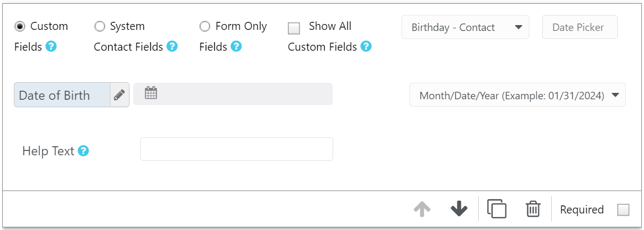Click into the Help Text input box
644x230 pixels.
237,149
